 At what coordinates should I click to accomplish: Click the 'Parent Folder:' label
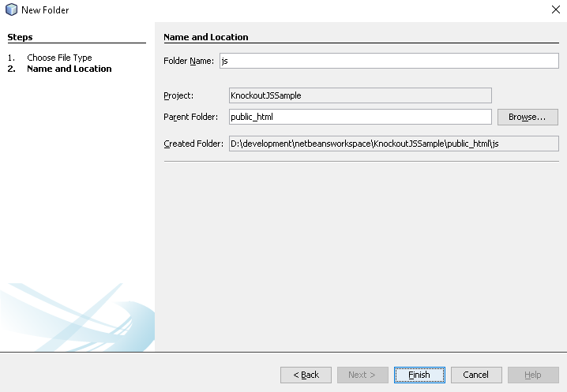point(190,117)
